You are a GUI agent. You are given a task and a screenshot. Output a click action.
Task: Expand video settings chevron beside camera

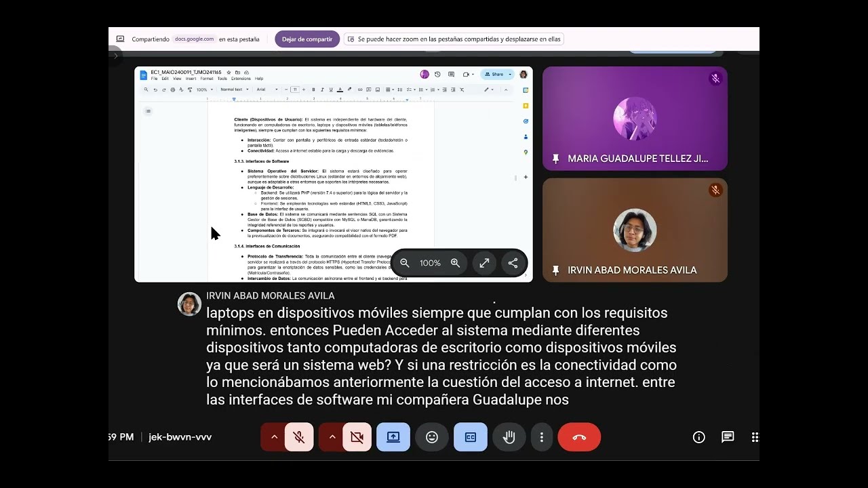click(x=332, y=437)
